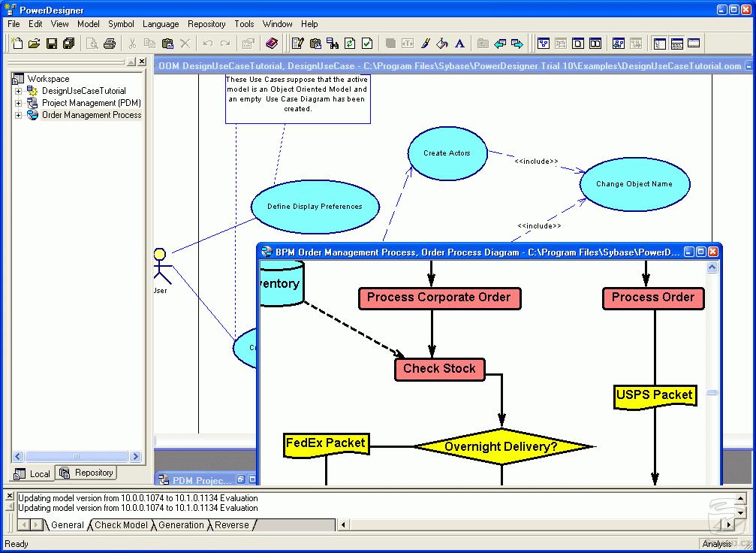Click the Delete X toolbar icon
Screen dimensions: 756x553
pyautogui.click(x=185, y=44)
